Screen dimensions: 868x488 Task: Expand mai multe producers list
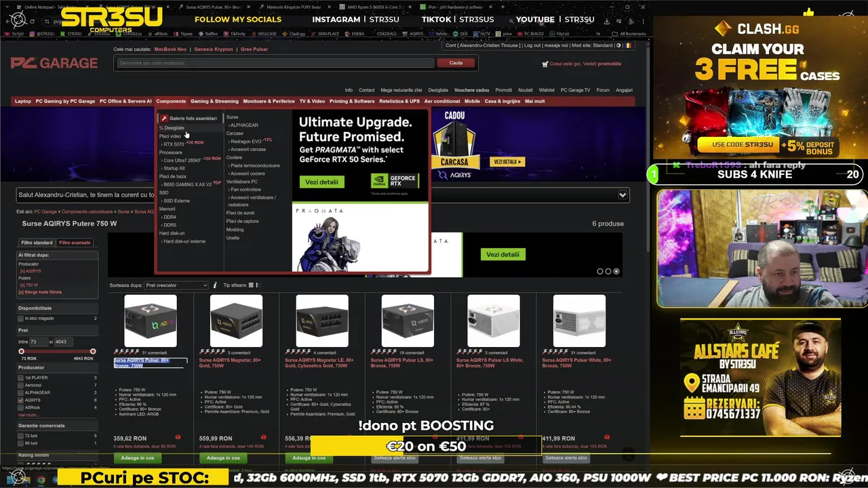click(x=28, y=415)
